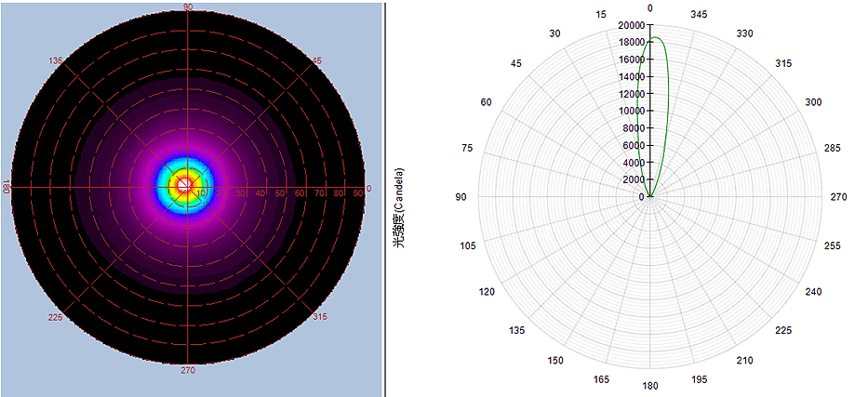The height and width of the screenshot is (397, 868).
Task: Click the 240 degree polar angle label
Action: pos(814,292)
